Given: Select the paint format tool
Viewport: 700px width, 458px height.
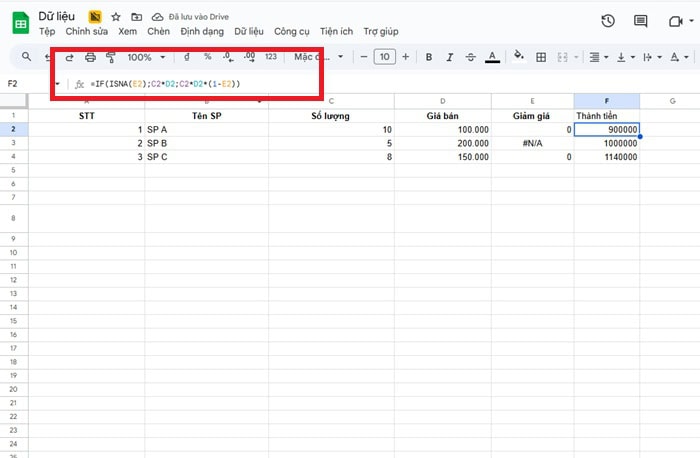Looking at the screenshot, I should [x=110, y=57].
